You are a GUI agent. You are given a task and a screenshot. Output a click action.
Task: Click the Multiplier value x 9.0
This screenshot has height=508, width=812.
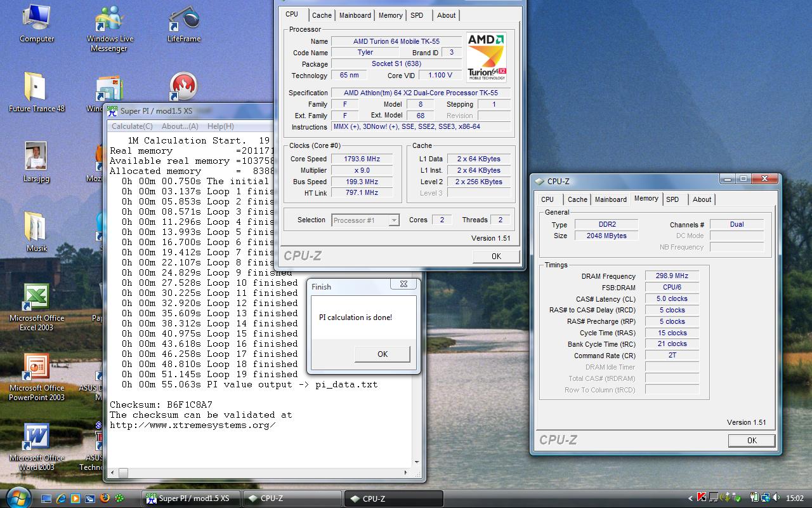point(362,170)
